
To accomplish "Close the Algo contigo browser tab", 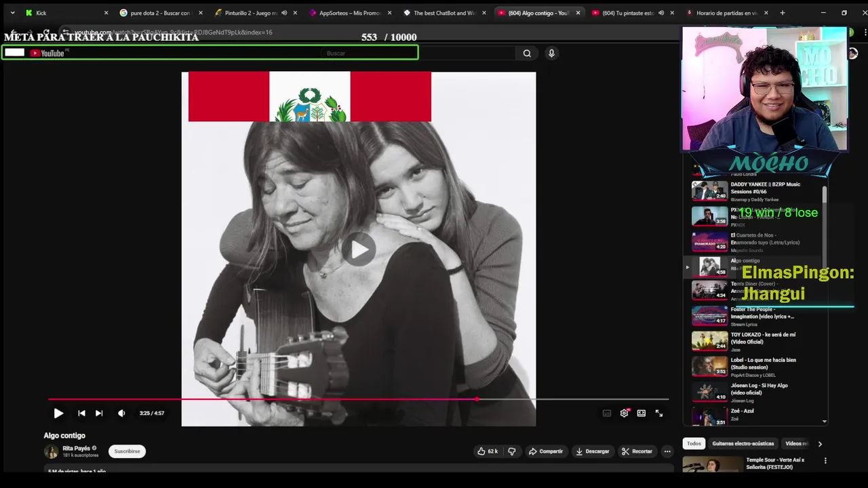I will click(x=578, y=13).
